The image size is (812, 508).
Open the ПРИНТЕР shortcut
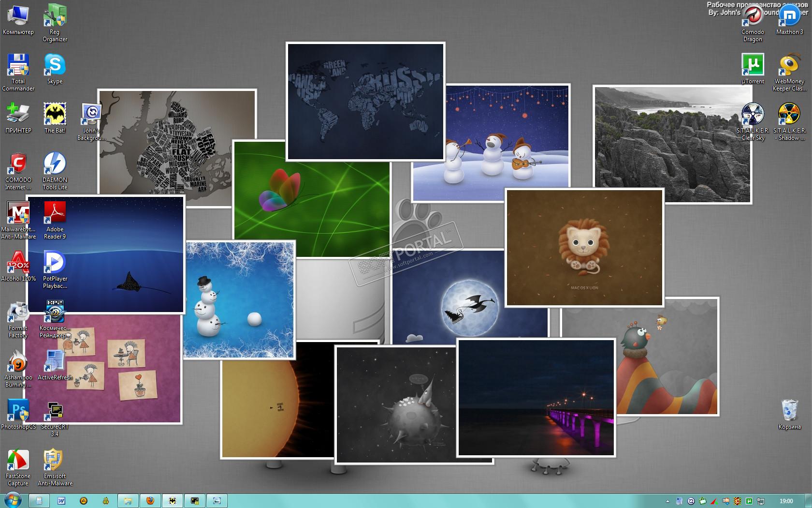18,118
